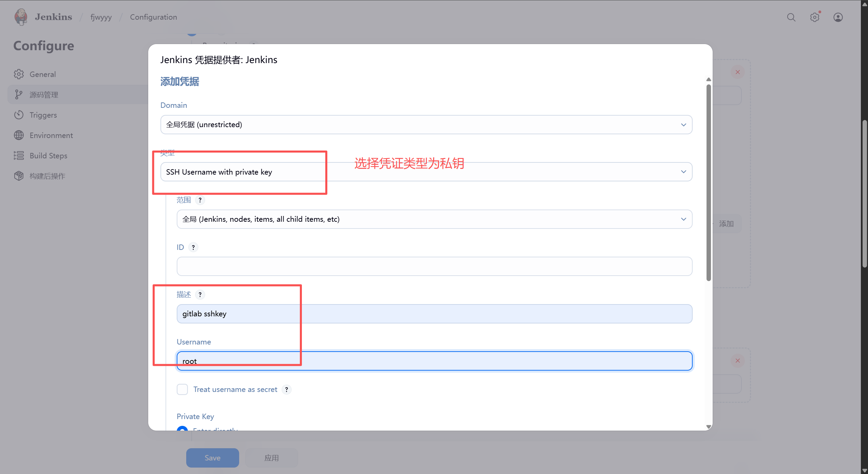Open Build Steps section in sidebar
Viewport: 868px width, 474px height.
tap(49, 156)
